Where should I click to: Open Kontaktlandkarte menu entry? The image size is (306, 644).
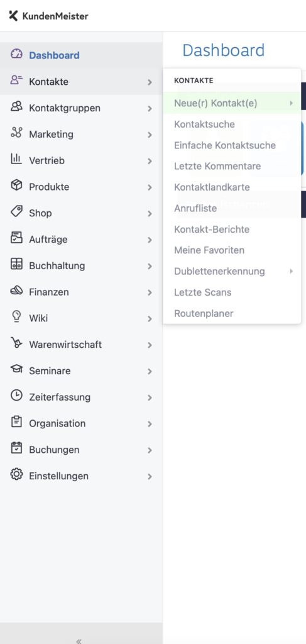point(212,187)
